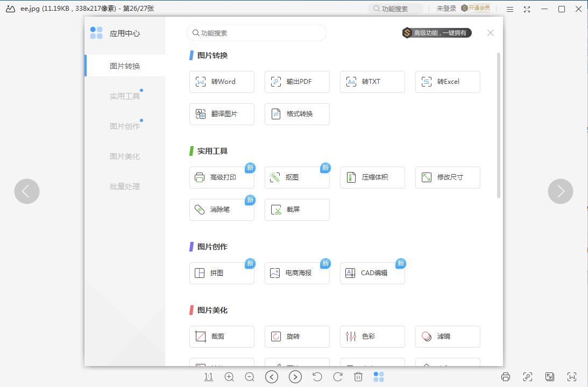Click the 功能搜索 field in app center
Viewport: 588px width, 387px height.
coord(257,33)
